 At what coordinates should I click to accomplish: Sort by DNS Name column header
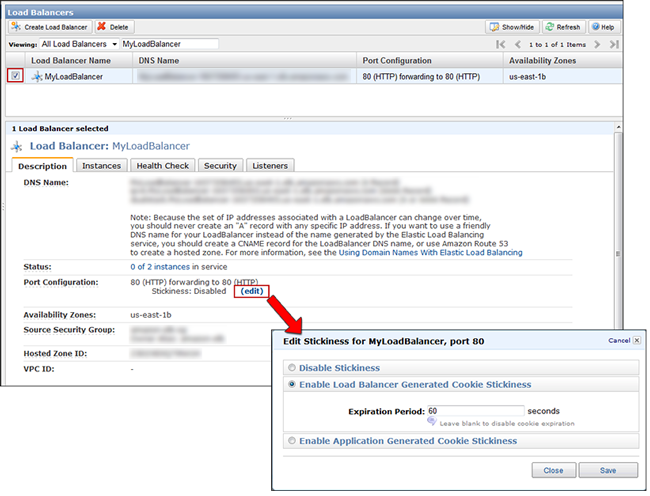(245, 60)
